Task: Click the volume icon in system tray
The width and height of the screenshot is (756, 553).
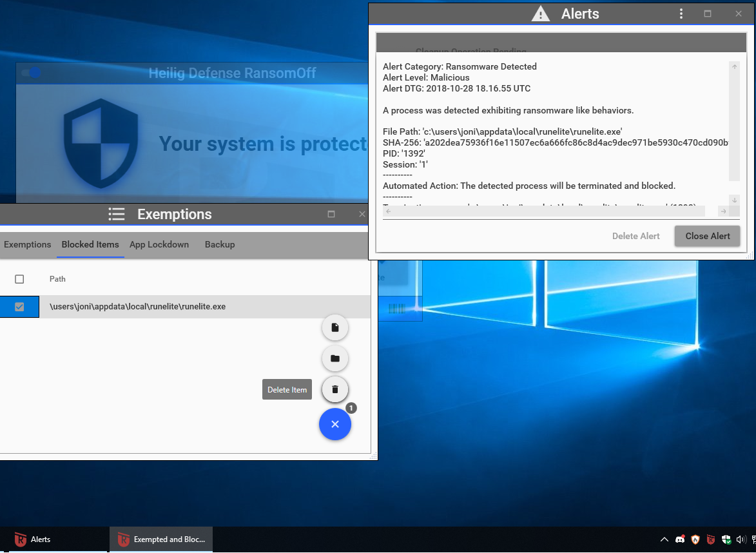Action: click(x=741, y=539)
